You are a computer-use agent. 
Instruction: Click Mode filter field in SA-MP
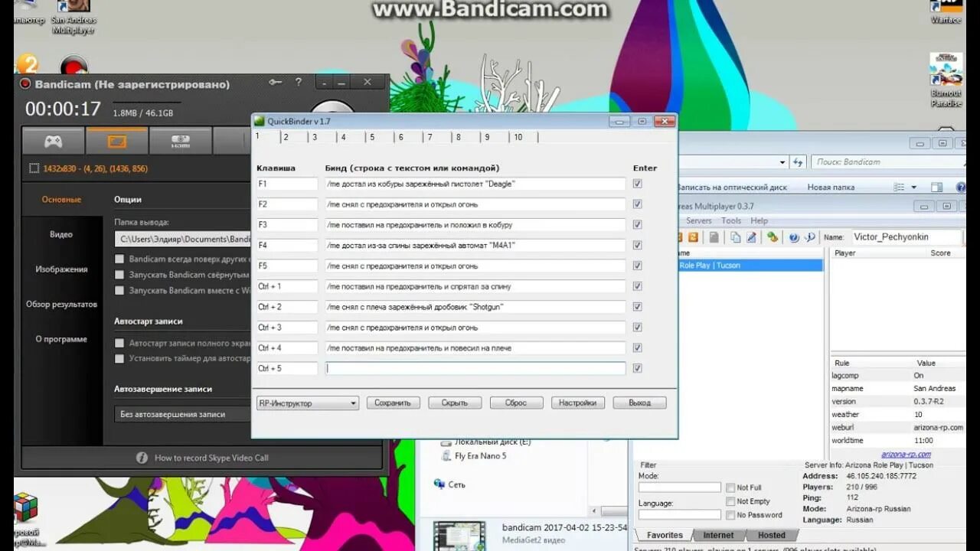[x=680, y=487]
